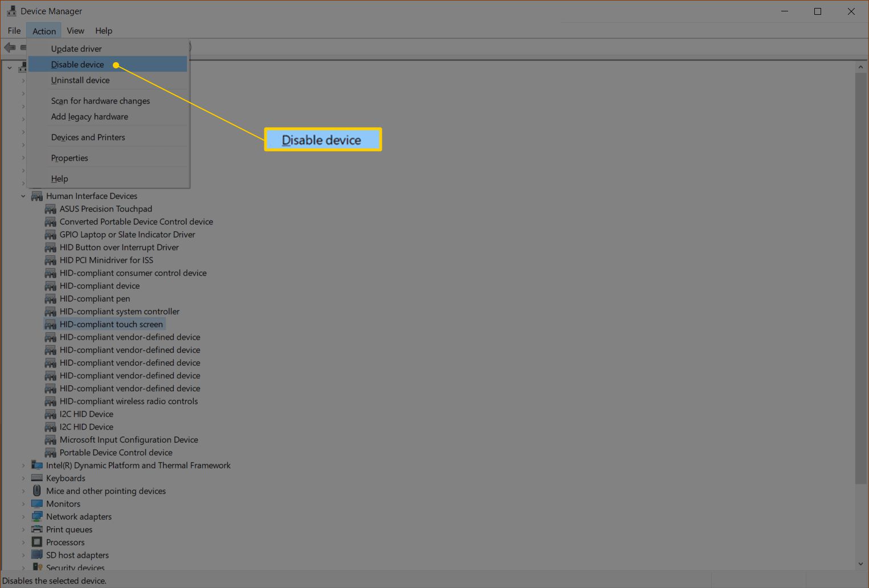Open the Help menu in menu bar

(104, 31)
